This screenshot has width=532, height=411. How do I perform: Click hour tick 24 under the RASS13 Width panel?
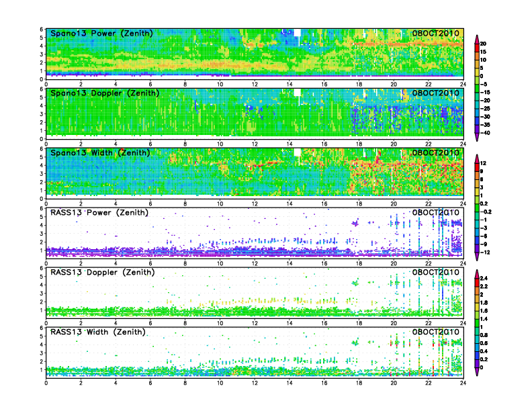[463, 383]
